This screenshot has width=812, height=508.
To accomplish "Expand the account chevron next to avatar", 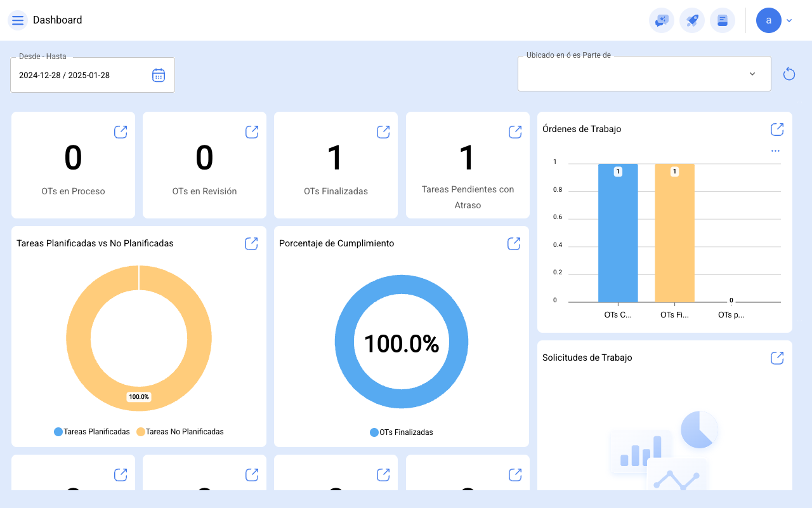I will [789, 20].
